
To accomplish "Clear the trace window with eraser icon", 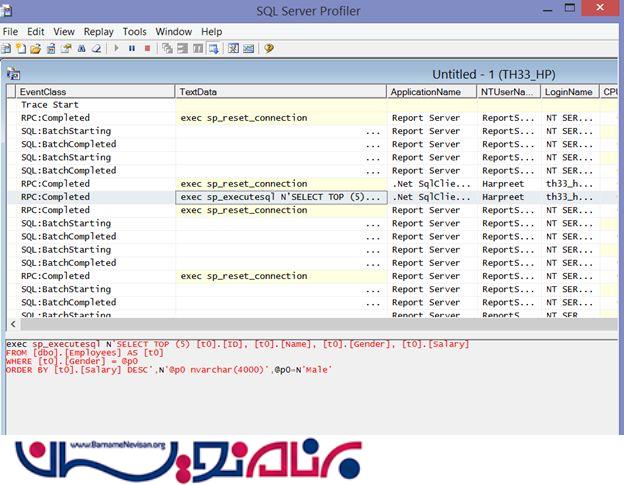I will [x=96, y=48].
